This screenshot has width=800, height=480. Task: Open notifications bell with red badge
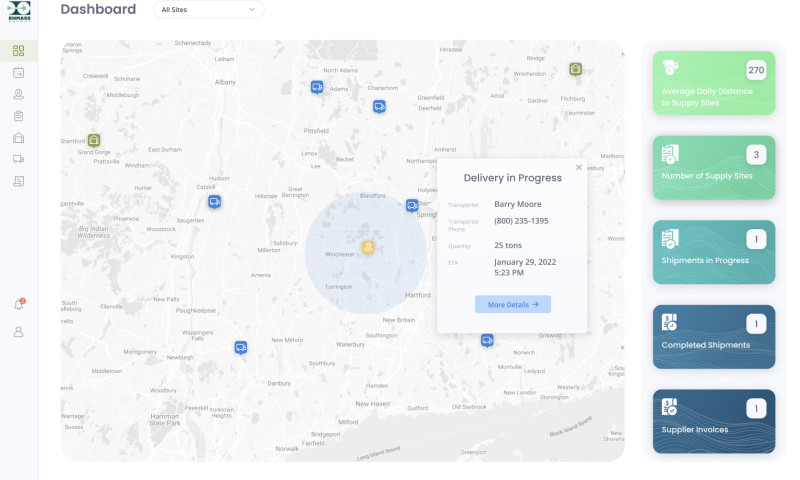coord(19,305)
